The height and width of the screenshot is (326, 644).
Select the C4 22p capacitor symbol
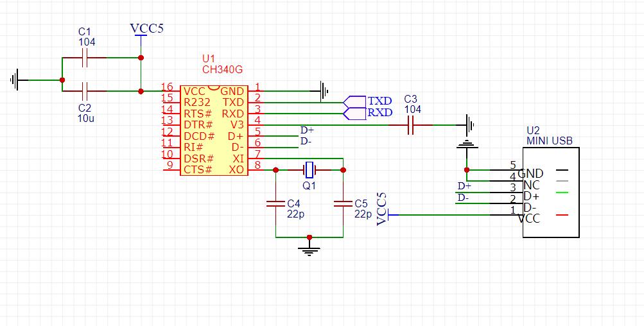(275, 203)
